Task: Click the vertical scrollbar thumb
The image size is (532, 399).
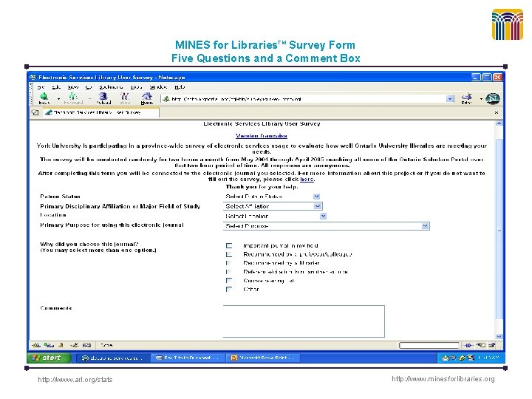Action: 499,229
